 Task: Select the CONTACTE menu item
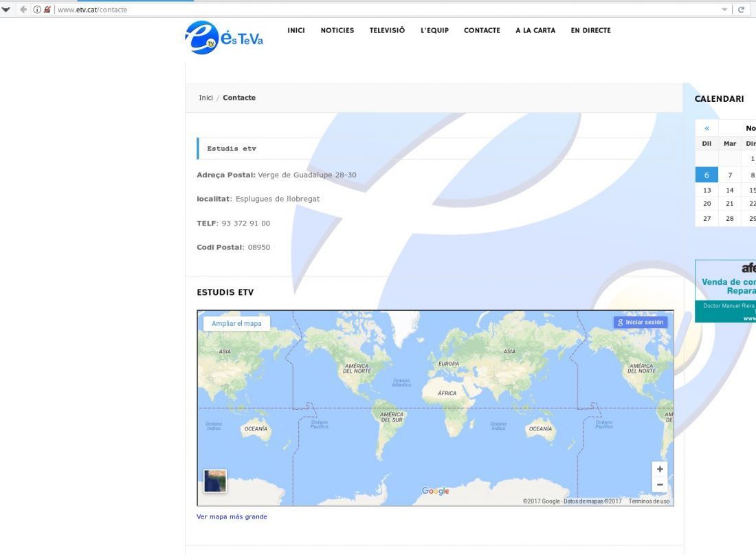[x=482, y=30]
